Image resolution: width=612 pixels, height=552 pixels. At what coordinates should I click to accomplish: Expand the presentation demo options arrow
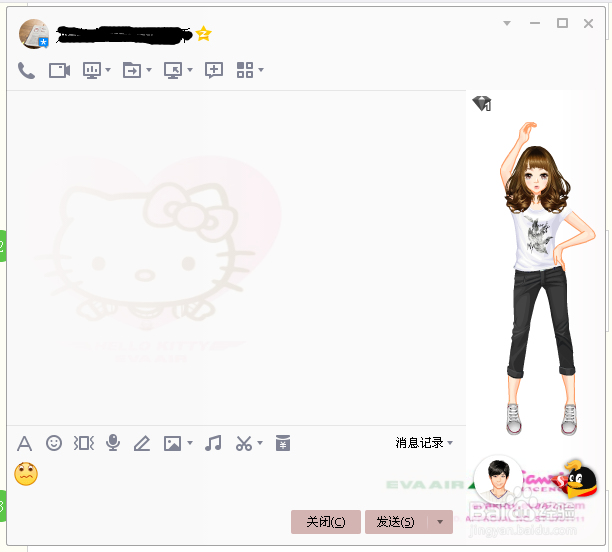click(108, 70)
